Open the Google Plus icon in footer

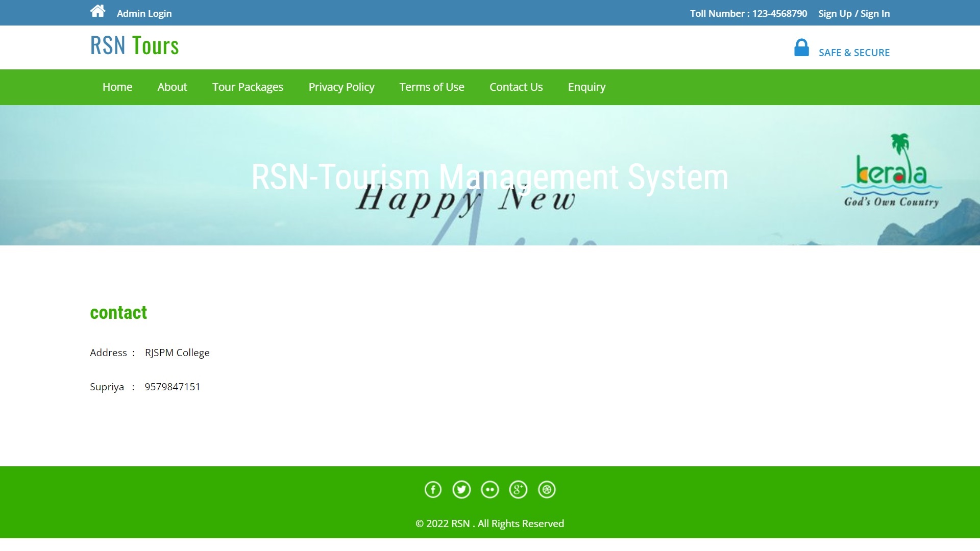tap(518, 490)
